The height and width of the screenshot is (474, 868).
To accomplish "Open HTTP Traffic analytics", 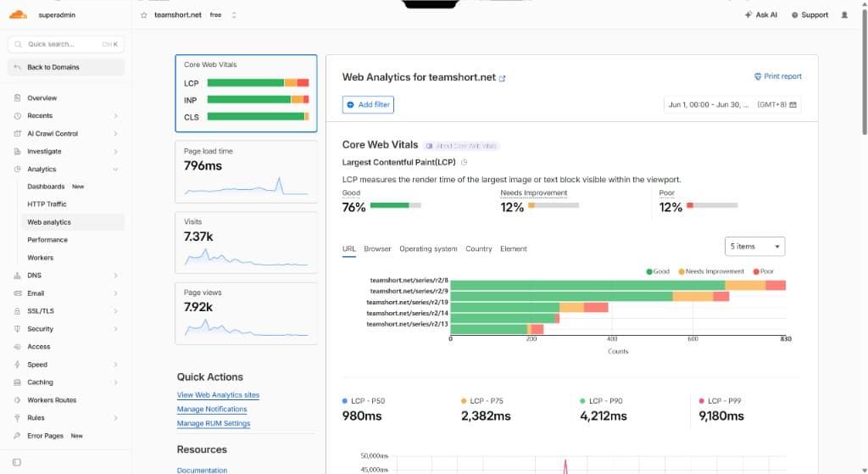I will coord(47,204).
